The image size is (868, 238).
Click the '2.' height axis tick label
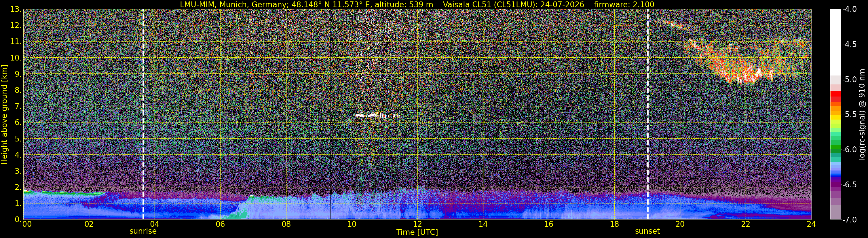(x=18, y=188)
